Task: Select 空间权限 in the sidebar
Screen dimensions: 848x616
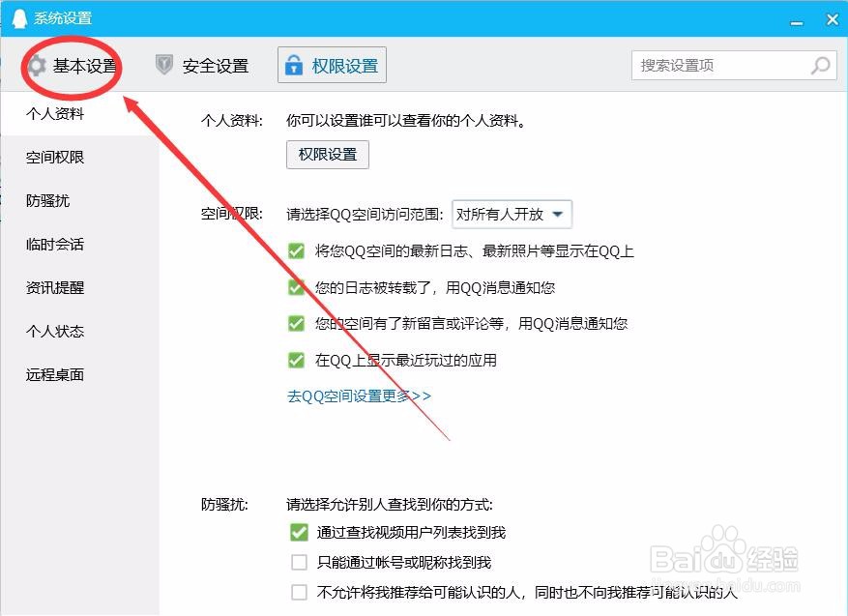Action: pos(55,158)
